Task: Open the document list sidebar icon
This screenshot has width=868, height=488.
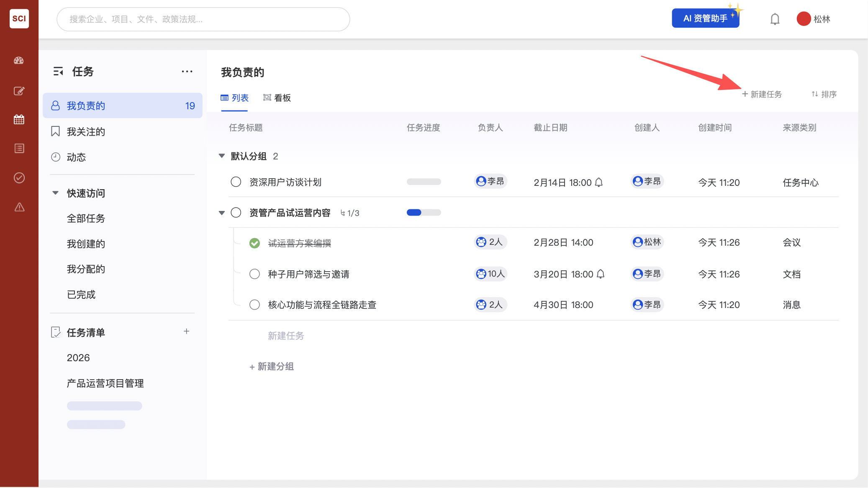Action: 19,149
